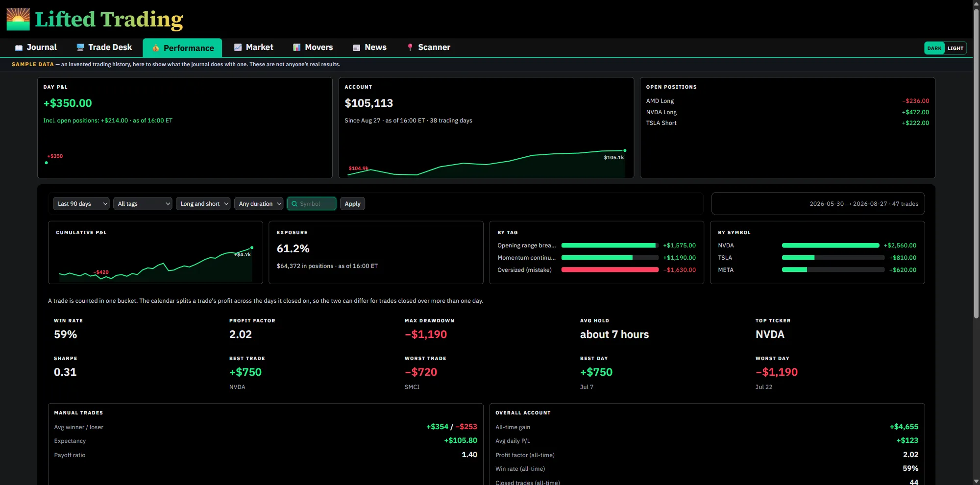
Task: Open Trade Desk via its monitor icon
Action: pyautogui.click(x=80, y=48)
